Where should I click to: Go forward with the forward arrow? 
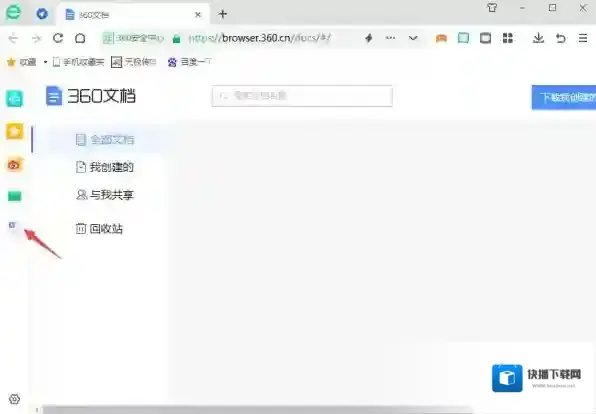click(36, 38)
